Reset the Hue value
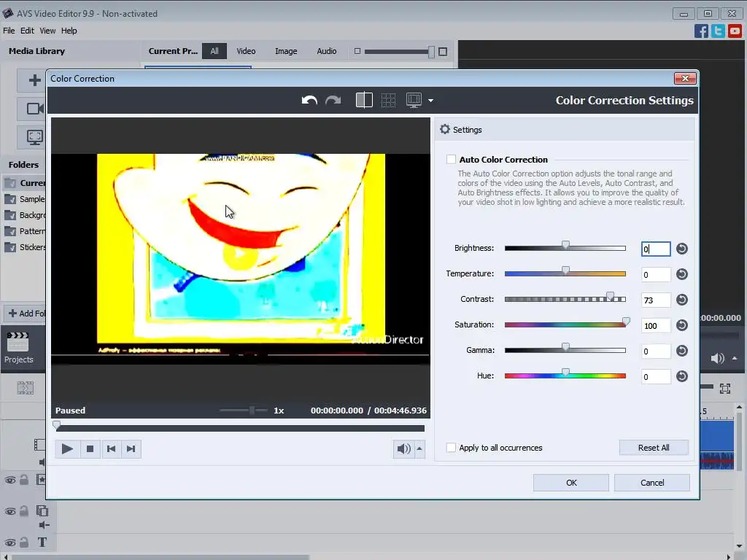747x560 pixels. pos(682,376)
